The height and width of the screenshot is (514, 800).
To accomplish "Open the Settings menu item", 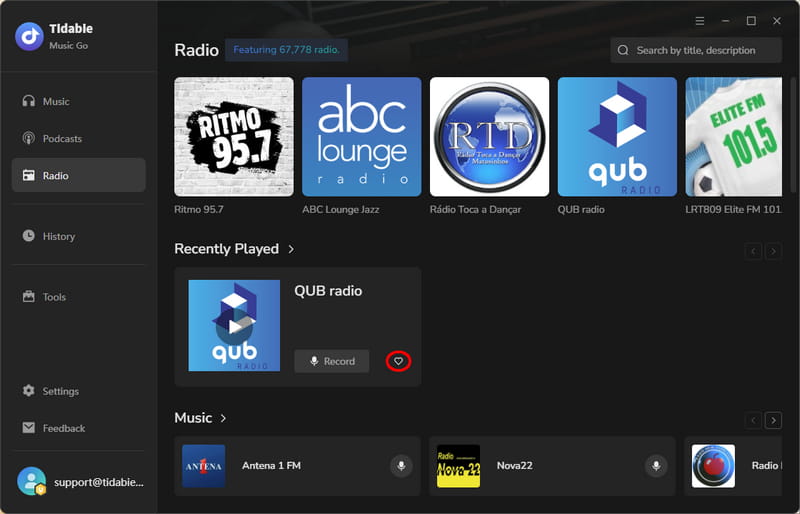I will coord(79,391).
